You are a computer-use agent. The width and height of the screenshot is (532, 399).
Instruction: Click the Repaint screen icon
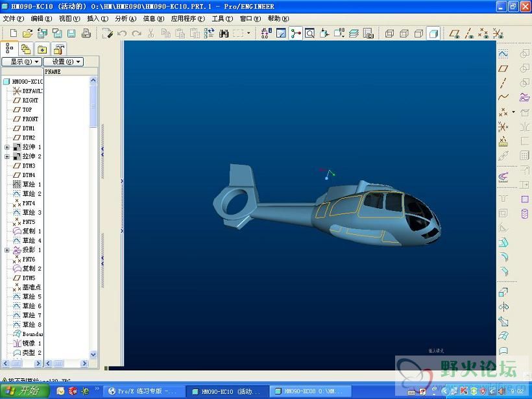281,33
